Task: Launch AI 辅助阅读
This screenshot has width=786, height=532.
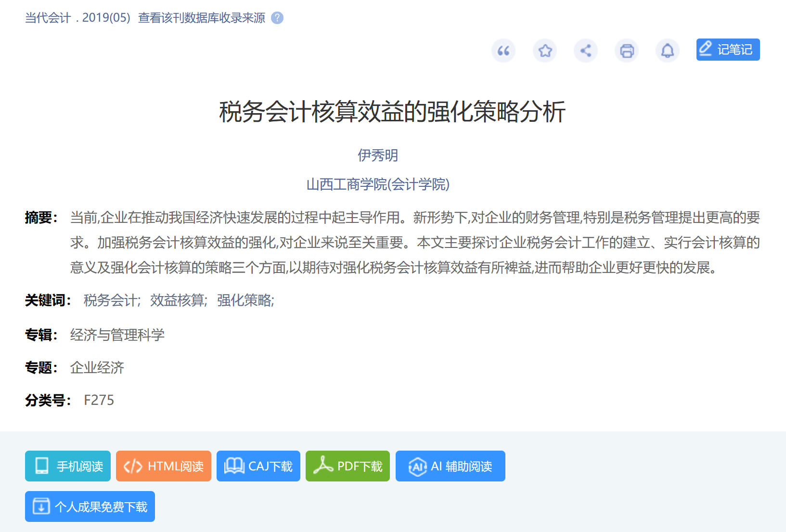Action: [x=451, y=466]
